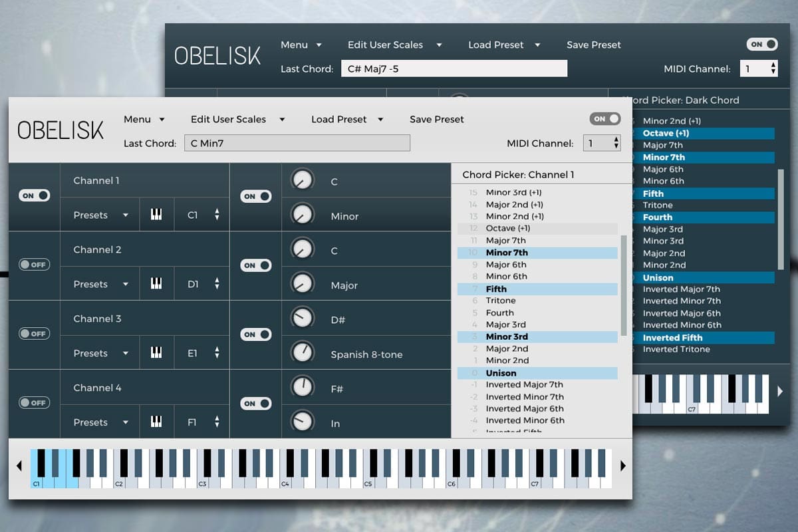Click Save Preset in the back window

click(594, 45)
